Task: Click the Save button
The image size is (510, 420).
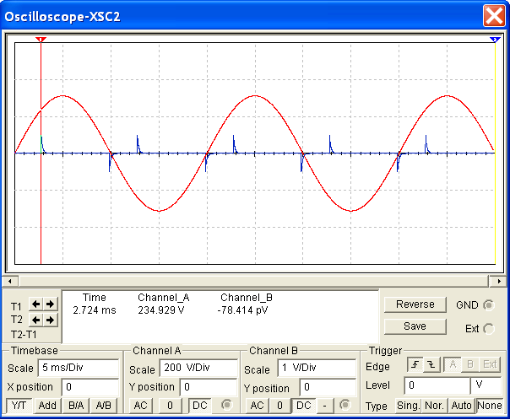Action: (x=415, y=326)
